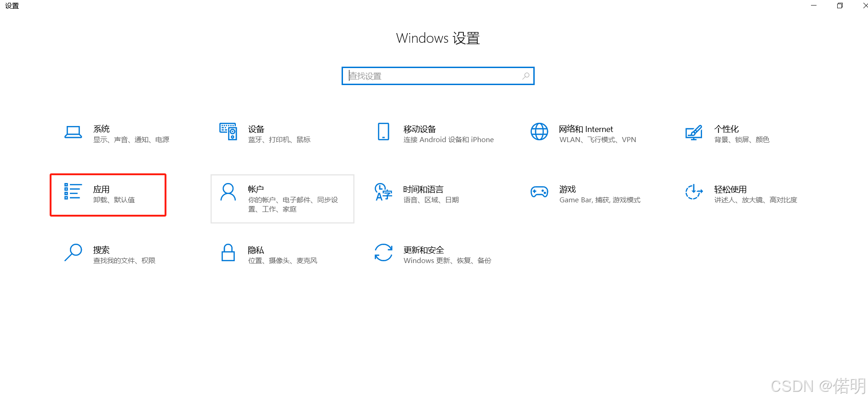Click the text WLAN、飞行模式、VPN

tap(598, 139)
